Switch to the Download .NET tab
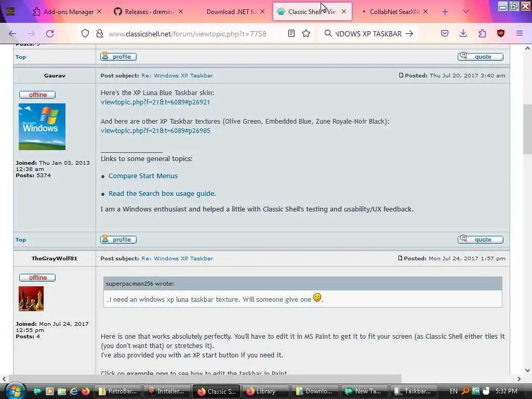 point(231,11)
